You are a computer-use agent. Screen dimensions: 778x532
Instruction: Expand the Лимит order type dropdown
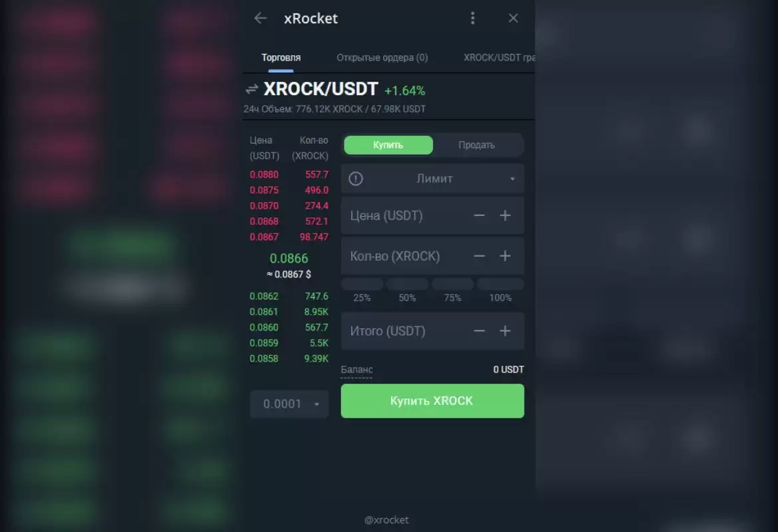pos(433,179)
